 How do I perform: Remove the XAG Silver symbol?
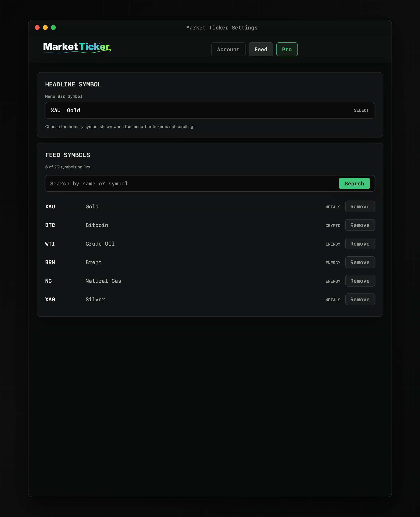360,299
